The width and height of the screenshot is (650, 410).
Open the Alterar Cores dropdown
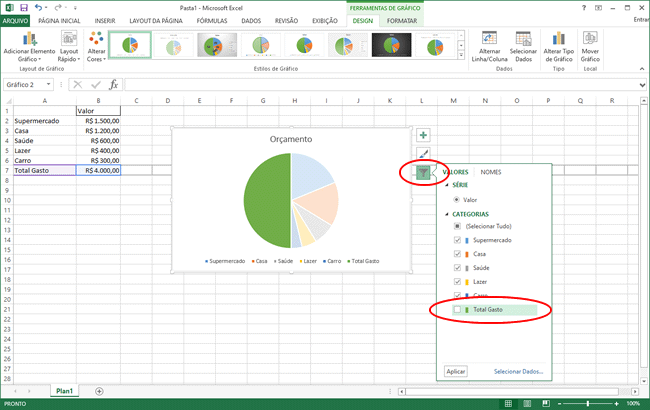[97, 47]
